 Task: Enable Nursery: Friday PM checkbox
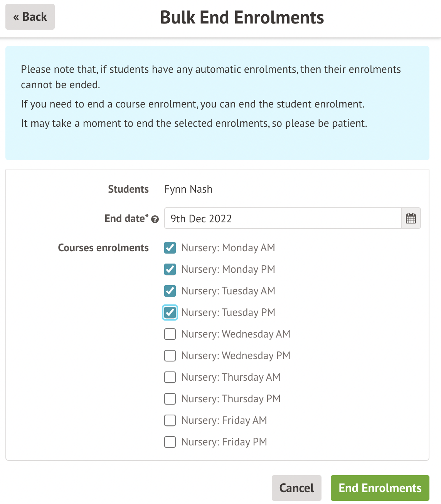pyautogui.click(x=170, y=442)
